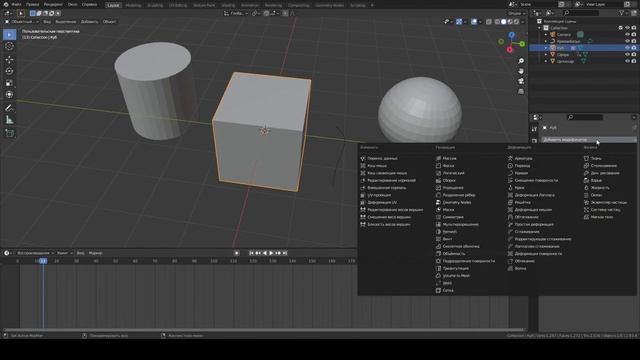The width and height of the screenshot is (640, 360).
Task: Open the Объектный режим mode dropdown
Action: tap(21, 22)
